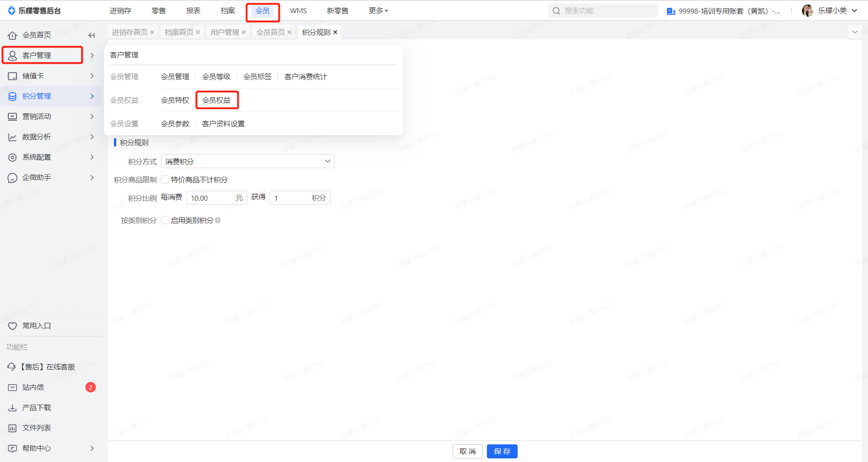
Task: Click the red badge on 站内信
Action: tap(90, 387)
